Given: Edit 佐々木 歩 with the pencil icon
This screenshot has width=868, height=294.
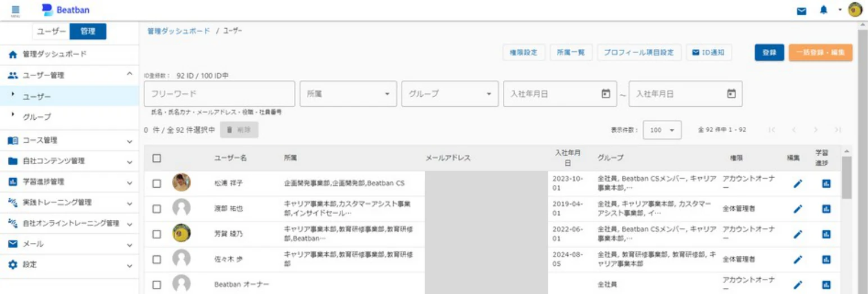Looking at the screenshot, I should tap(798, 259).
